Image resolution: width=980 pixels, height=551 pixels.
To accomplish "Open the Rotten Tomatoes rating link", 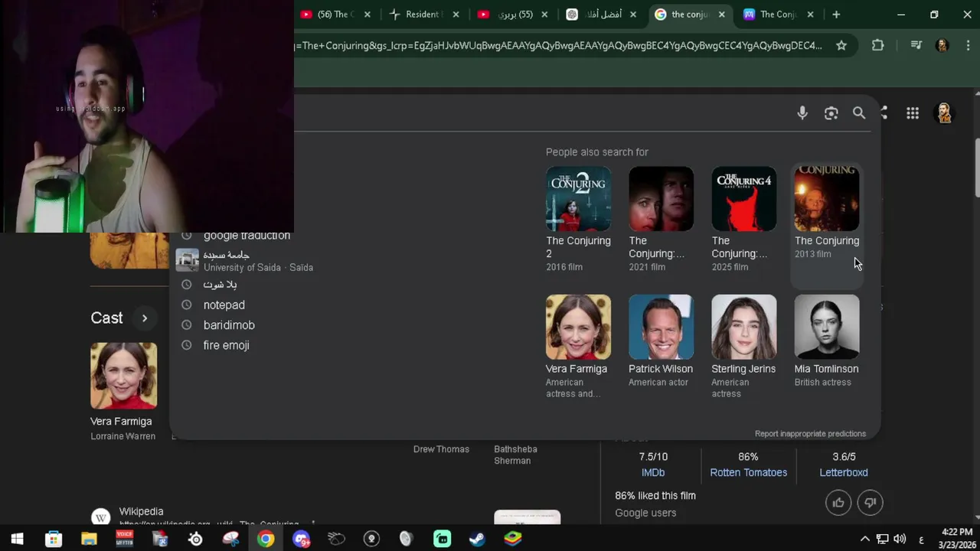I will coord(748,473).
